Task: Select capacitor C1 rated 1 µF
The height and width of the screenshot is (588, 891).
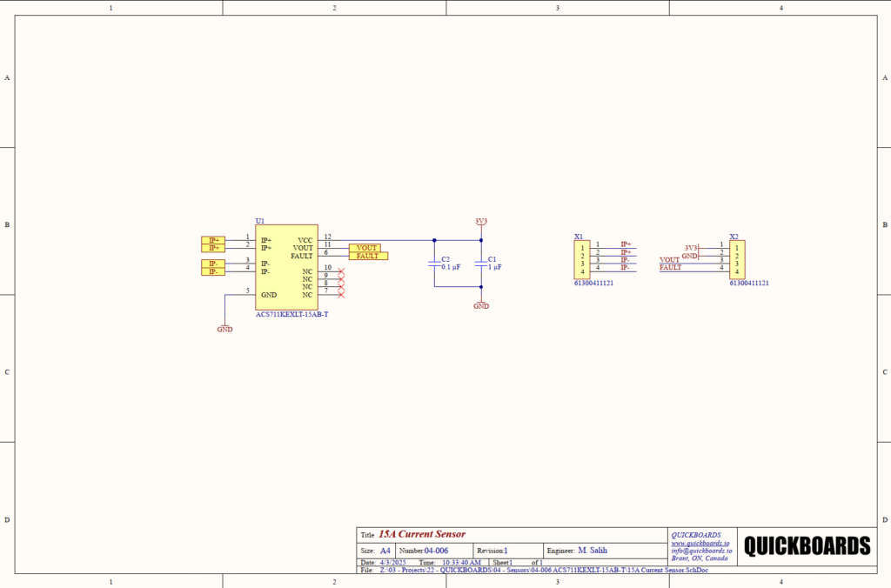Action: point(480,264)
